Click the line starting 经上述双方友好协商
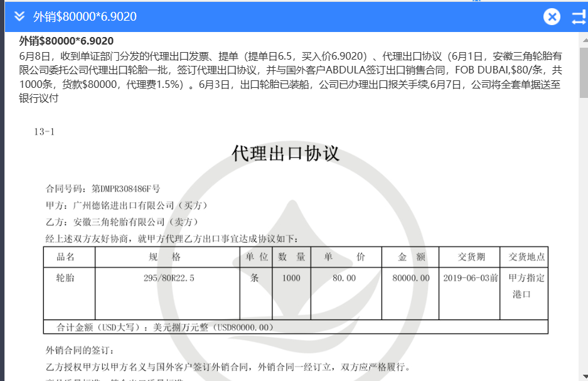The height and width of the screenshot is (381, 588). [172, 239]
